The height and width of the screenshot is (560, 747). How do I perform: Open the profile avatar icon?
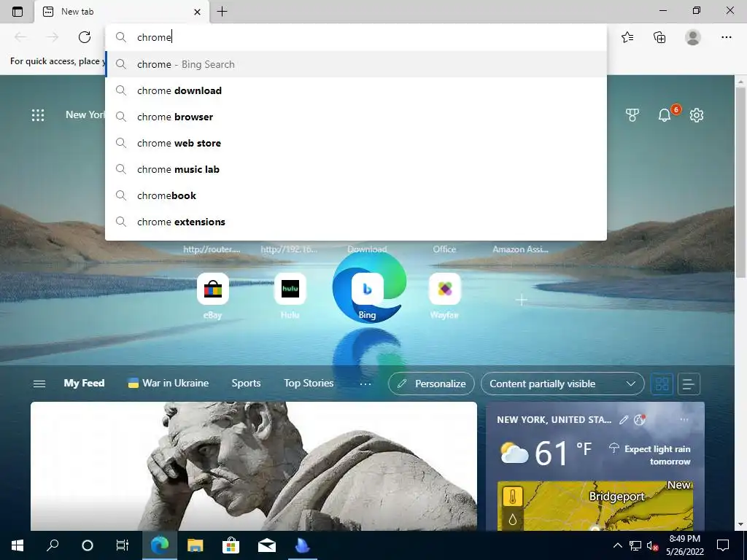pos(693,37)
